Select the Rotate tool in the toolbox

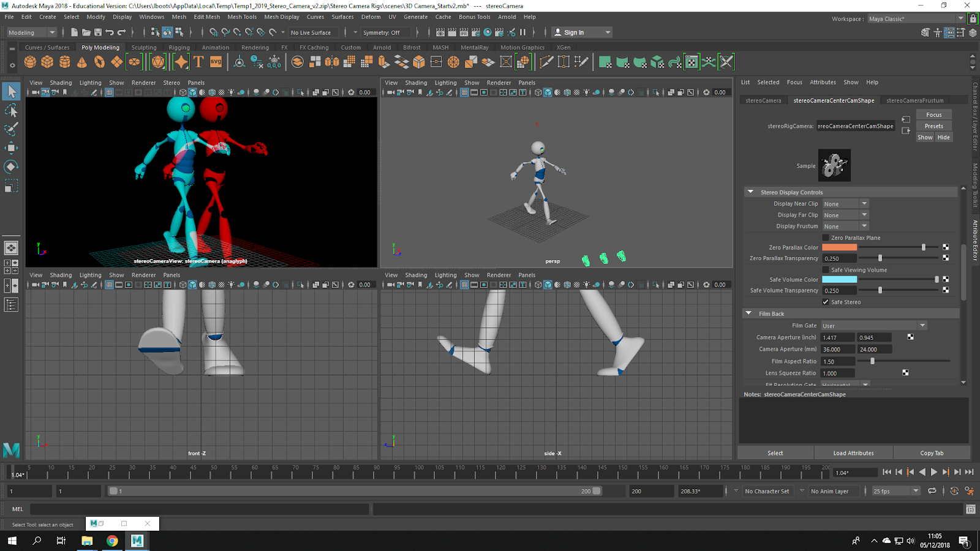pos(11,167)
